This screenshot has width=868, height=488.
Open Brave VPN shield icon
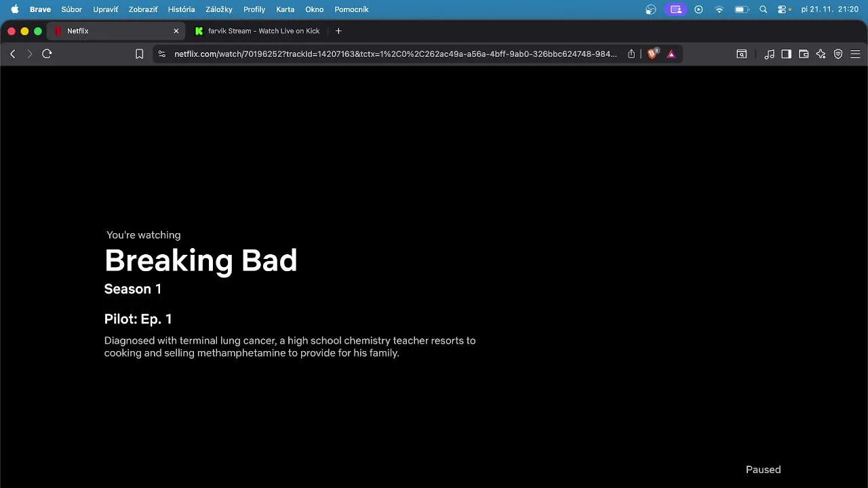[838, 54]
